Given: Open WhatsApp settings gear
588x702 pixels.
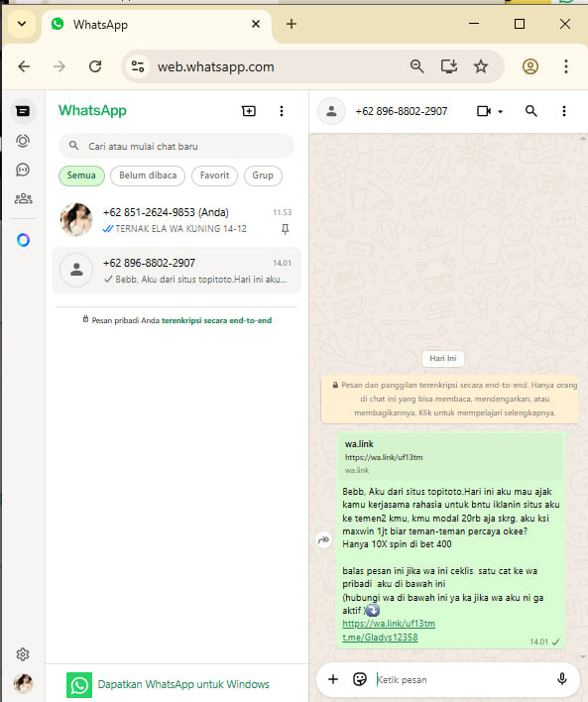Looking at the screenshot, I should click(x=23, y=654).
